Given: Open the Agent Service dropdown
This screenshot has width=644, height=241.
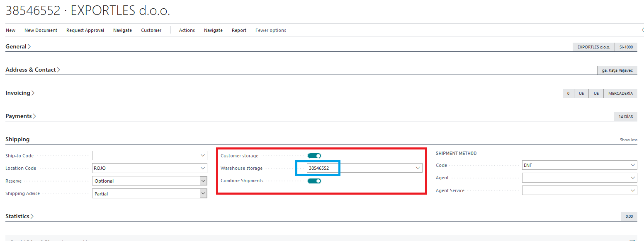Looking at the screenshot, I should click(633, 190).
